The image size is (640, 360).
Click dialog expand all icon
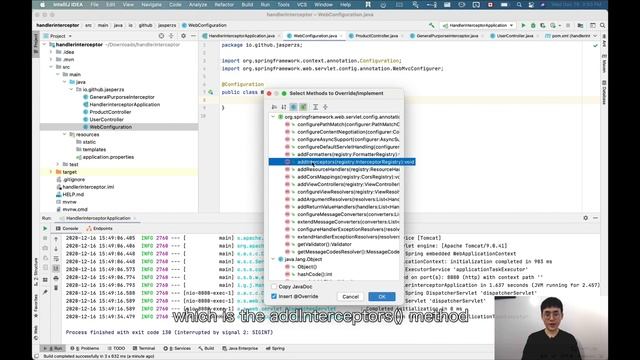click(316, 107)
